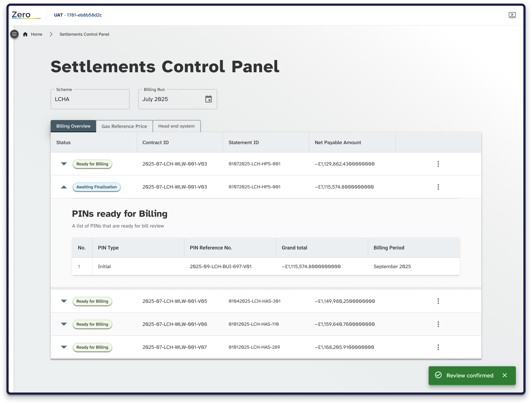Expand the HAS-301 statement row
Screen dimensions: 532x404
[x=64, y=301]
